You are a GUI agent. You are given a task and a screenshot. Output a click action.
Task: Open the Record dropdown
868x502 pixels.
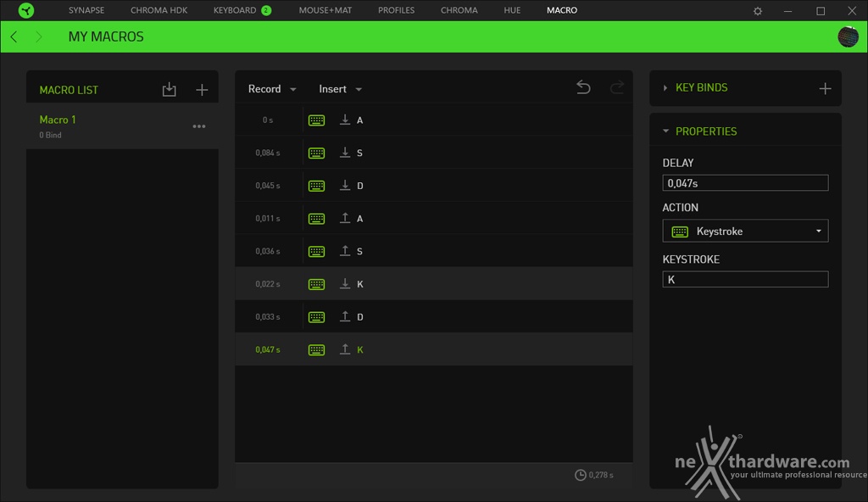coord(272,89)
